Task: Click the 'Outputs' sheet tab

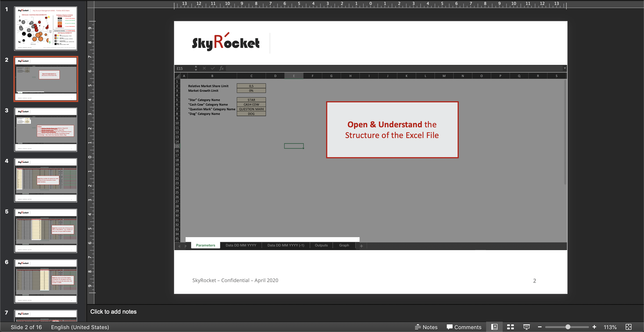Action: pos(321,245)
